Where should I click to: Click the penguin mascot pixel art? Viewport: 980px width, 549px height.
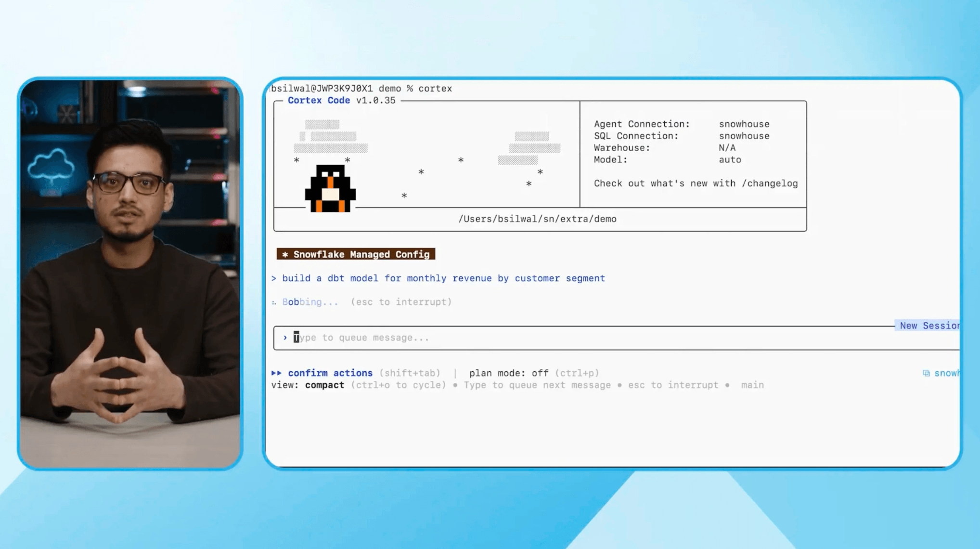tap(330, 188)
